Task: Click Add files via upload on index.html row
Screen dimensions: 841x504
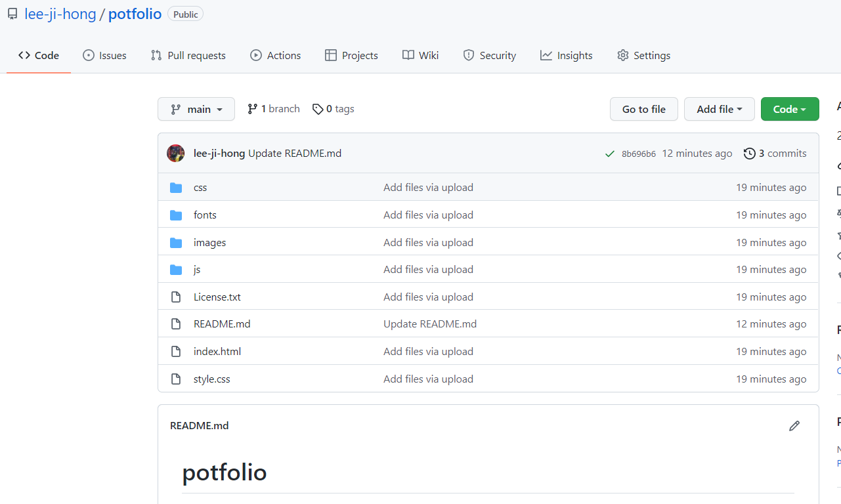Action: (428, 352)
